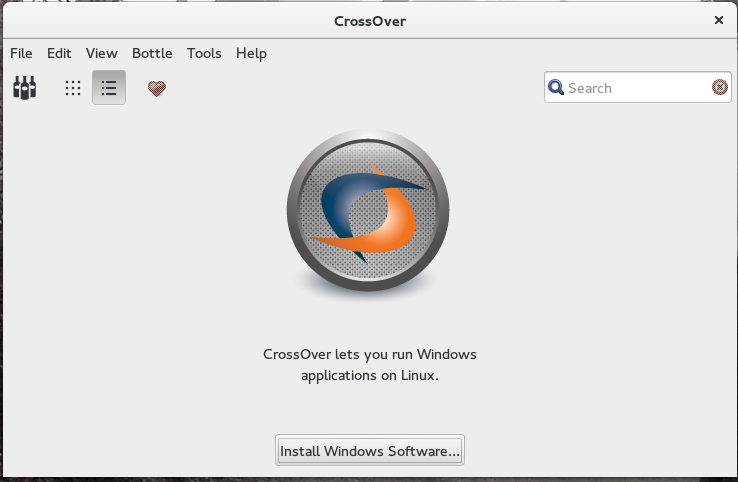Open the Tools menu
Screen dimensions: 738x482
[204, 53]
